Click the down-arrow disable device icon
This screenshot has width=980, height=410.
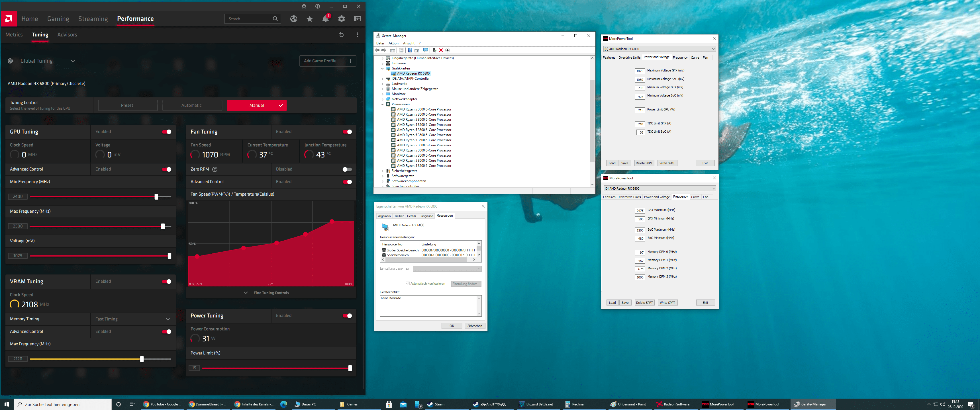click(x=448, y=50)
